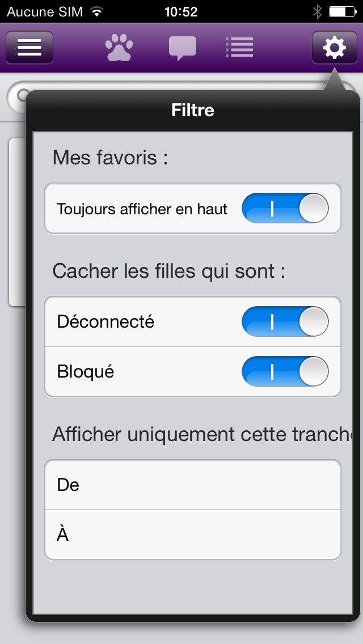The height and width of the screenshot is (644, 363).
Task: Switch to the list view icon
Action: tap(239, 47)
